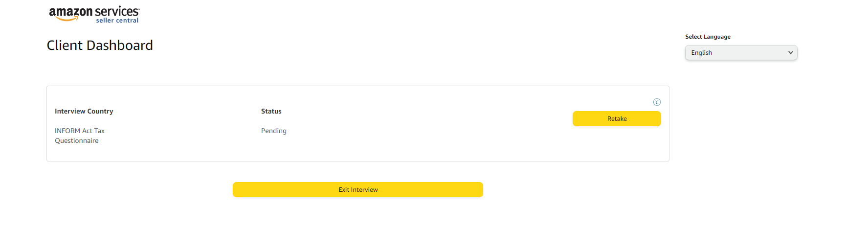Image resolution: width=868 pixels, height=252 pixels.
Task: Click the word services in the logo
Action: click(x=117, y=12)
